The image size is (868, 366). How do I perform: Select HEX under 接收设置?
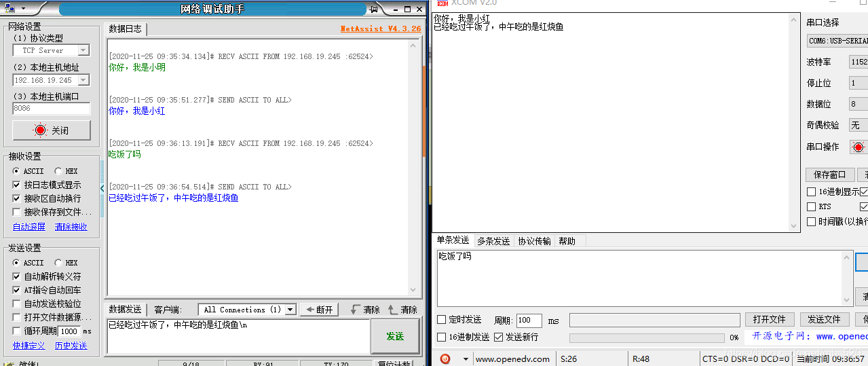coord(58,171)
